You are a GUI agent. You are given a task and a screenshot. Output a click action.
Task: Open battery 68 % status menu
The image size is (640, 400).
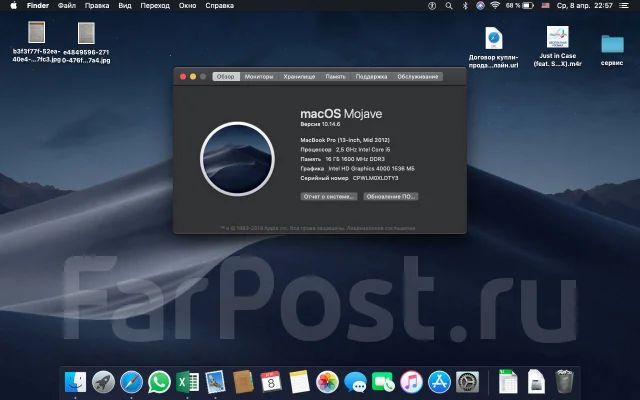pyautogui.click(x=520, y=6)
